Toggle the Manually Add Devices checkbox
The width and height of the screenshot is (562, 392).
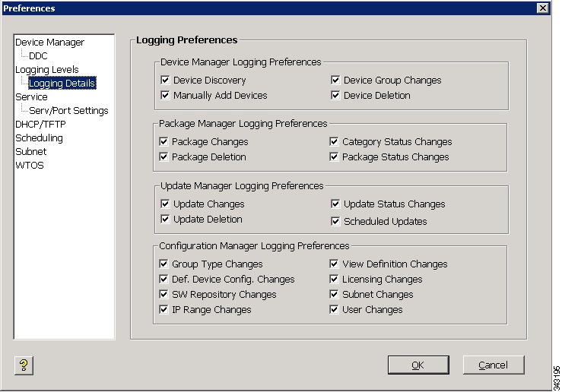pos(165,95)
